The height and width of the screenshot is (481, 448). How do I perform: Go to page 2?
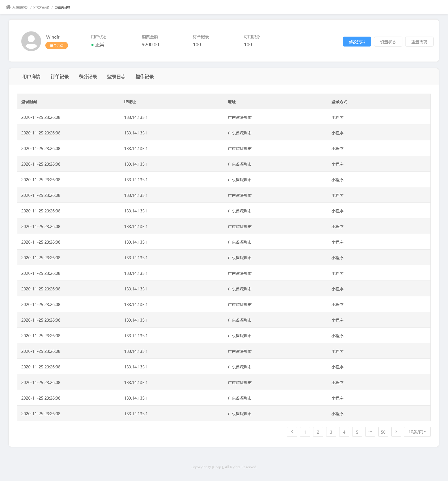(318, 432)
